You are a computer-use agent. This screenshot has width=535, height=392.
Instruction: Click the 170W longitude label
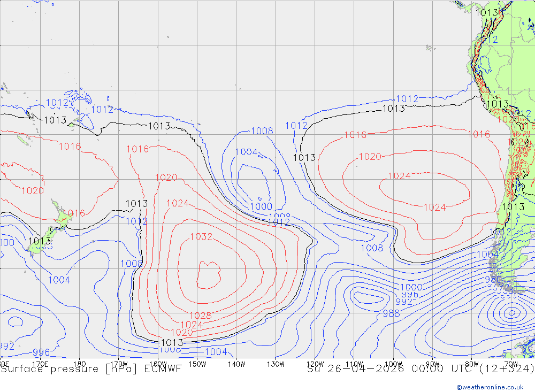coord(119,364)
